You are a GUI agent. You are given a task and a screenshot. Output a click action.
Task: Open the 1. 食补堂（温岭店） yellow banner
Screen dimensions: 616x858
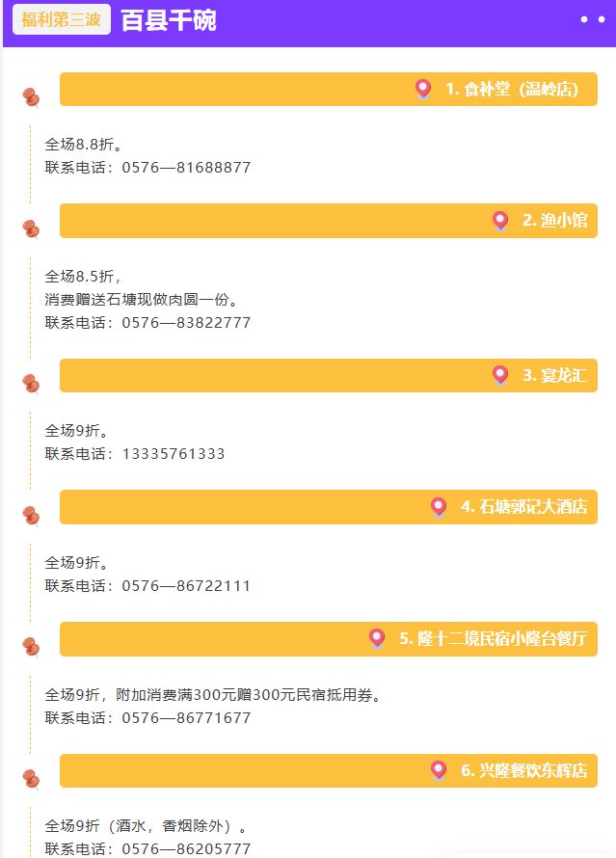(328, 90)
